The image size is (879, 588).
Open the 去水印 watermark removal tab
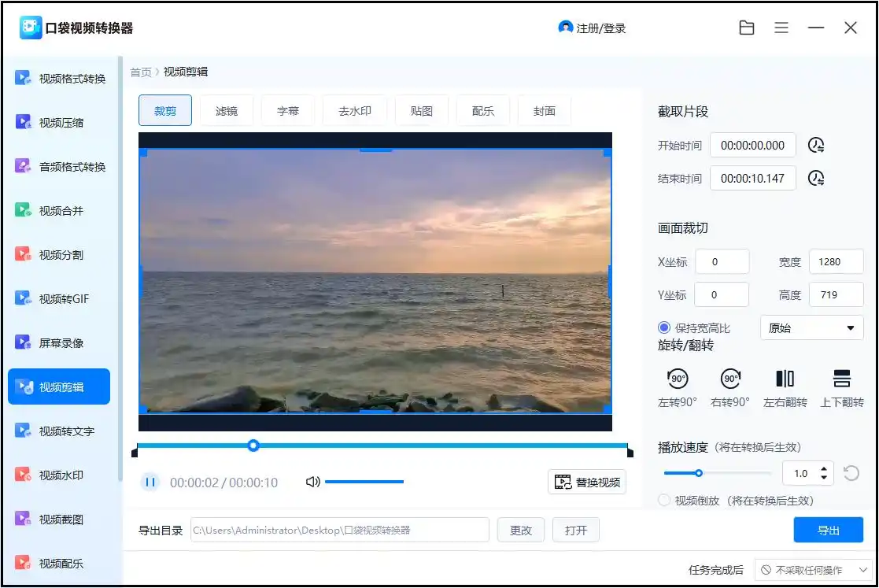(355, 111)
